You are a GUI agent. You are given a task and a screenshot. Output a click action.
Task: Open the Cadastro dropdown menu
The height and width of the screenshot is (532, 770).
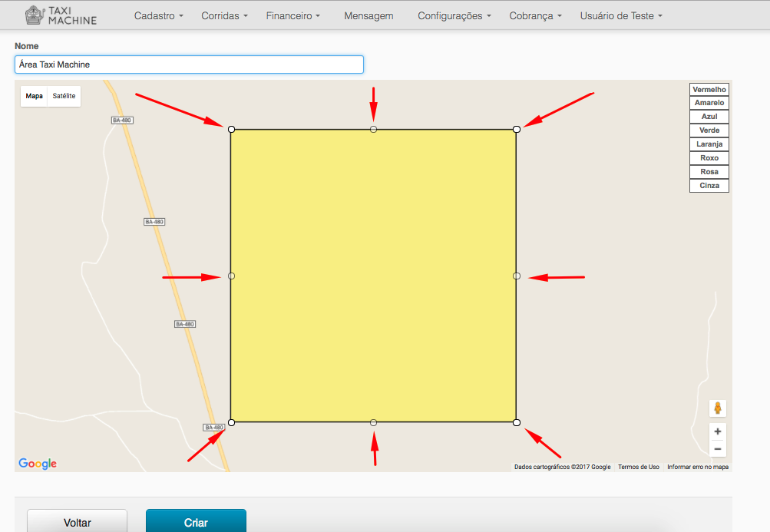coord(159,15)
